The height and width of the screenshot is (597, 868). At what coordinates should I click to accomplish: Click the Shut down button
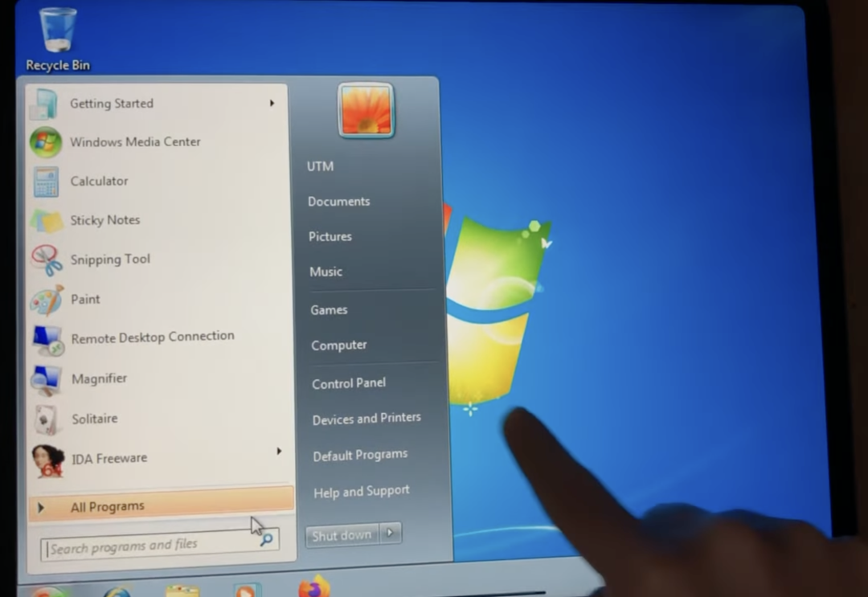click(342, 535)
